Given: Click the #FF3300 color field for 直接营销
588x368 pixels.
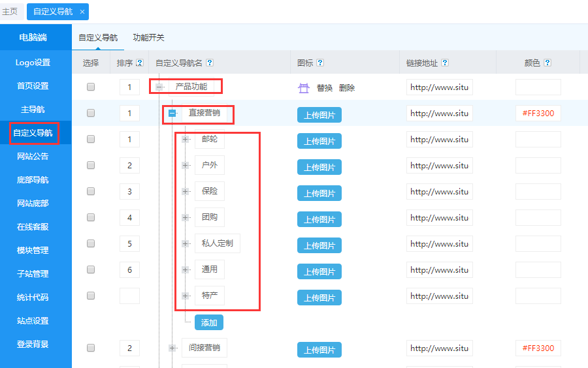Looking at the screenshot, I should click(x=538, y=114).
